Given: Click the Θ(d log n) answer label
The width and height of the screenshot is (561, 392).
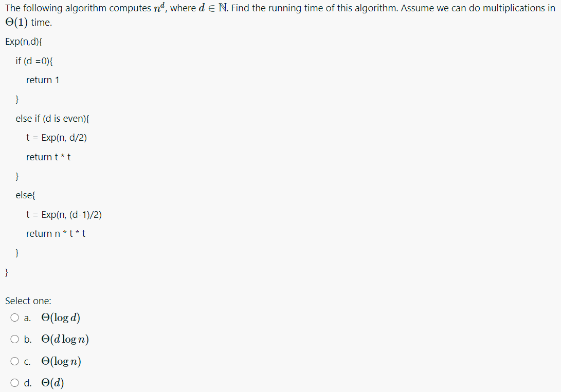Looking at the screenshot, I should tap(65, 339).
